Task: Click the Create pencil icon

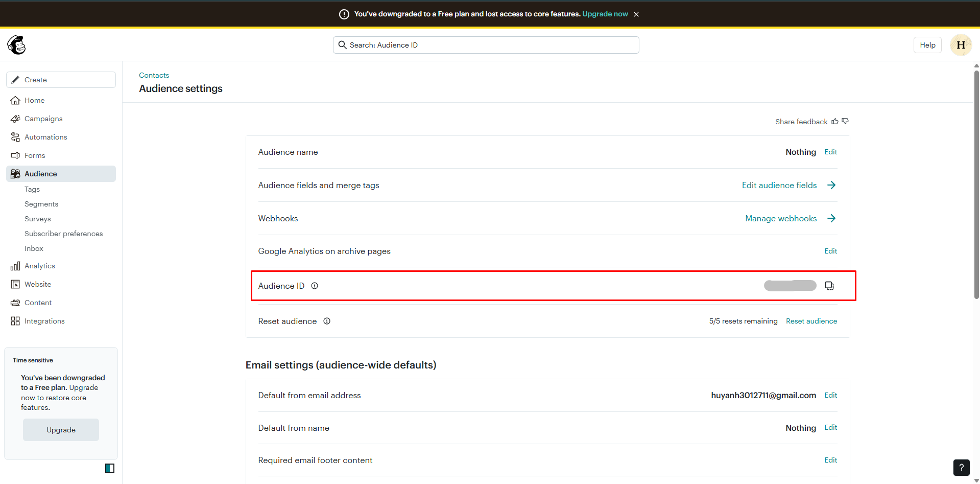Action: pyautogui.click(x=15, y=80)
